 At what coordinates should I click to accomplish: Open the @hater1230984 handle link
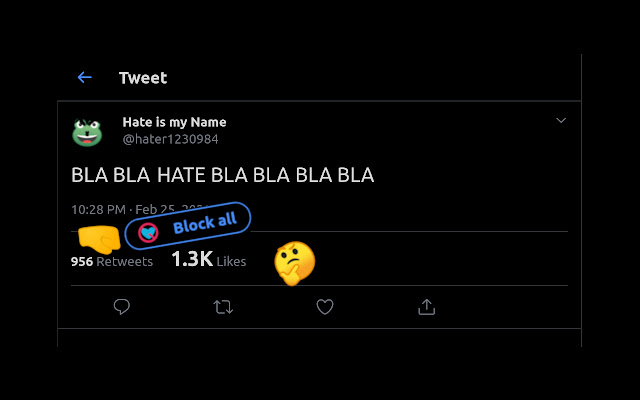171,139
